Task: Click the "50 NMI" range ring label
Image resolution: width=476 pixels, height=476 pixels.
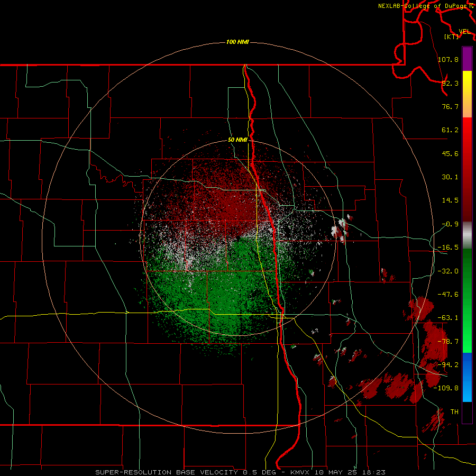Action: (237, 140)
